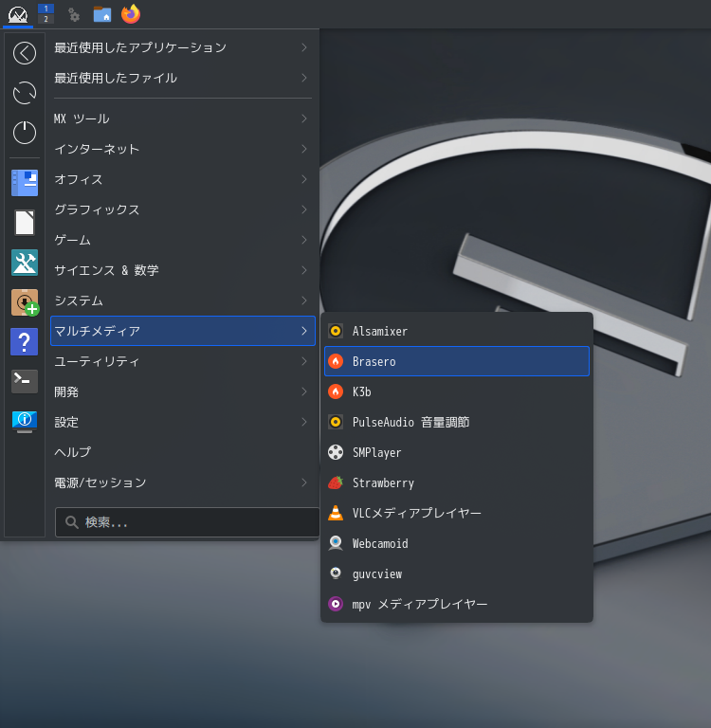Click the guvcview camera icon
Image resolution: width=711 pixels, height=728 pixels.
coord(336,573)
